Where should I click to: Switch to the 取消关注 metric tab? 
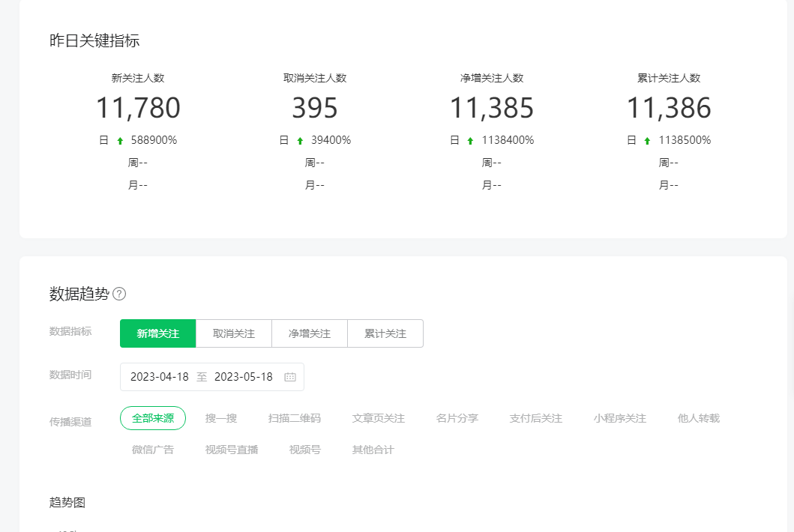click(x=234, y=333)
